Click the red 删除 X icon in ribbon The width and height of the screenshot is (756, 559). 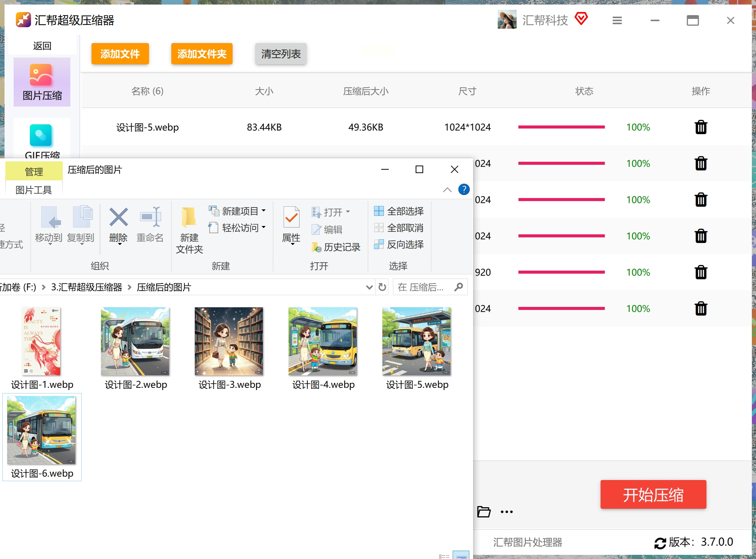(118, 217)
